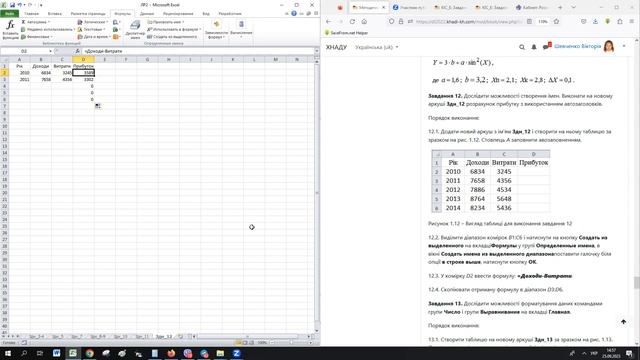The width and height of the screenshot is (640, 360).
Task: Open the AutoSum dropdown in Excel ribbon
Action: point(36,22)
